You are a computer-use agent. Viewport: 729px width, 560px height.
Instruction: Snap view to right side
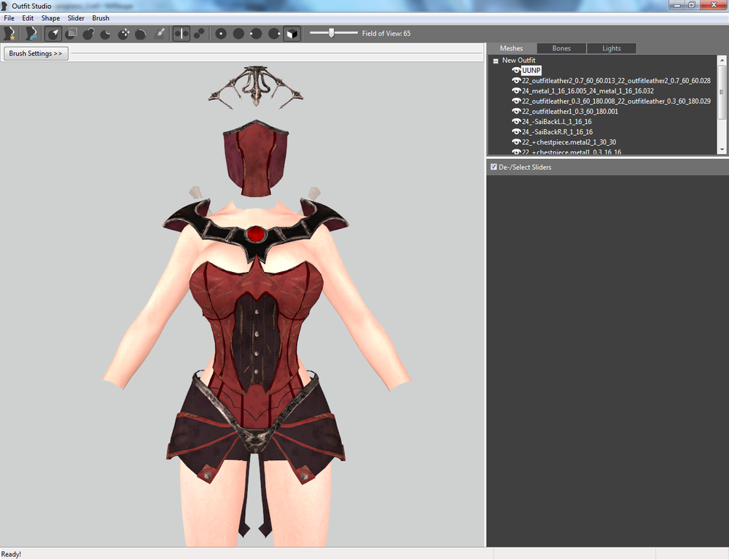(274, 34)
